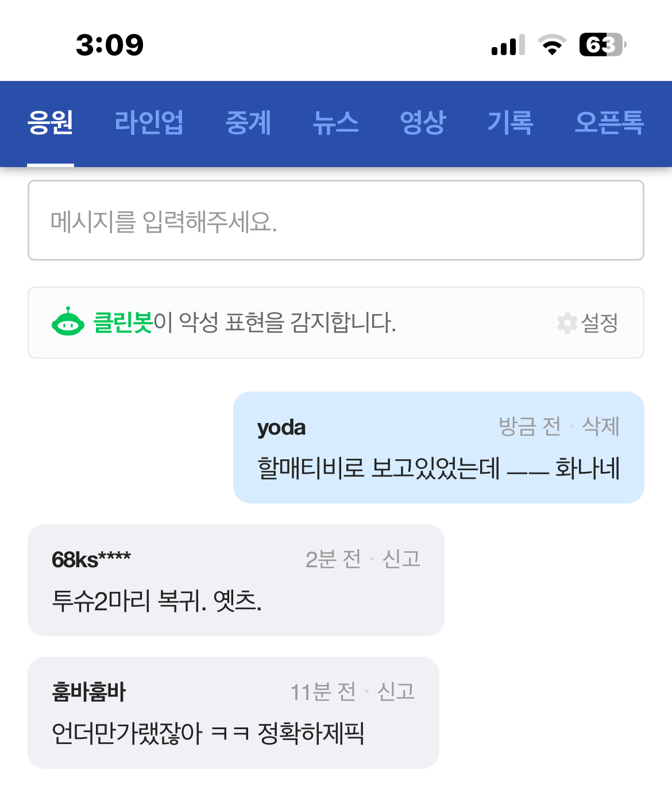Tap the Wi-Fi icon in status bar
Screen dimensions: 672x786
click(552, 45)
